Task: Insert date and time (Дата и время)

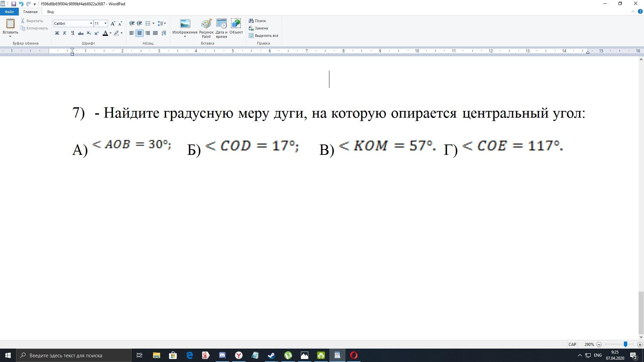Action: point(221,28)
